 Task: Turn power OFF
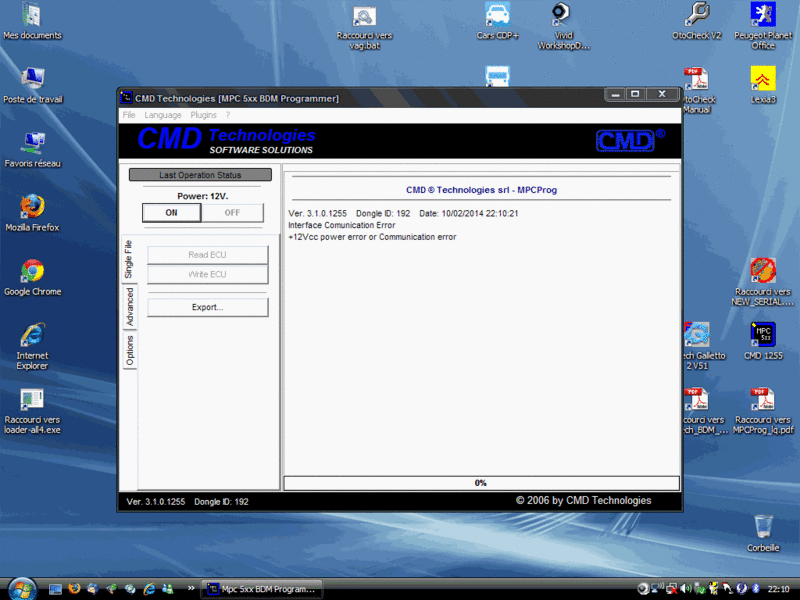click(232, 213)
